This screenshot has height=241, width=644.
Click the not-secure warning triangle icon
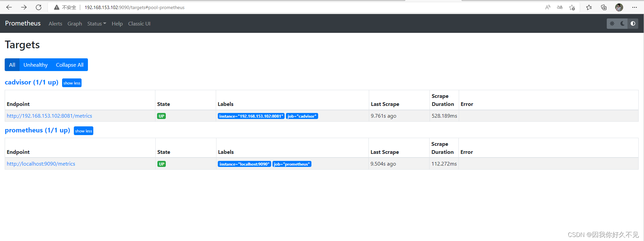[57, 7]
